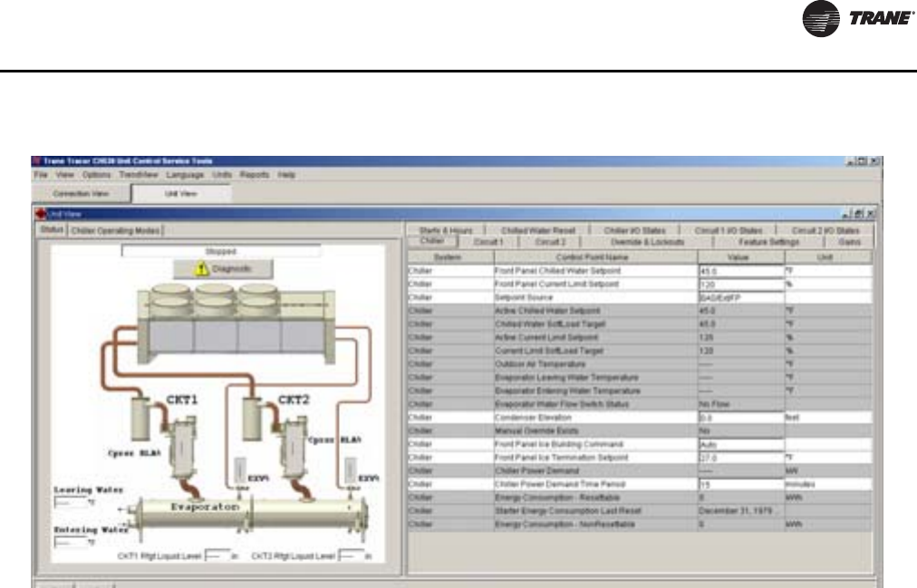Image resolution: width=917 pixels, height=588 pixels.
Task: Minimize the Unit View inner window
Action: click(x=847, y=214)
